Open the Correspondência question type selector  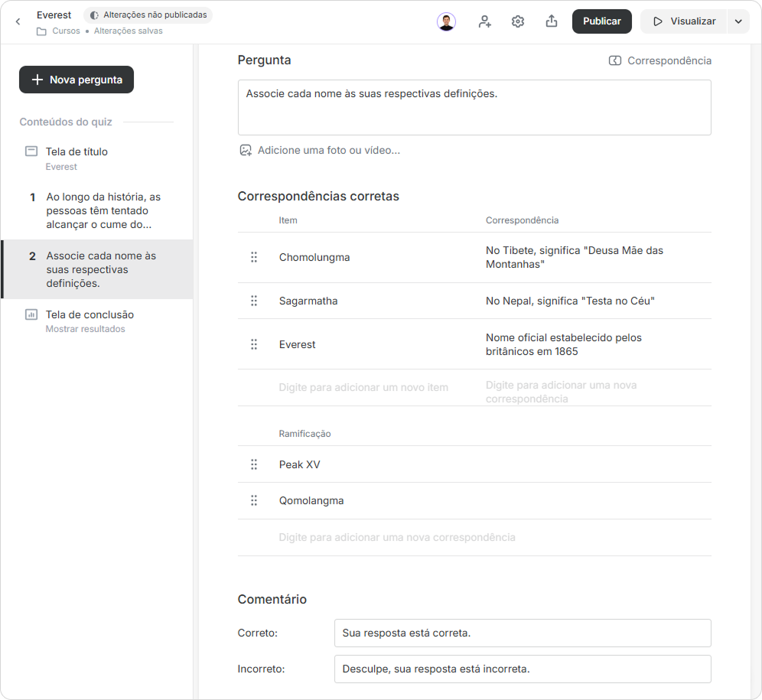(660, 60)
